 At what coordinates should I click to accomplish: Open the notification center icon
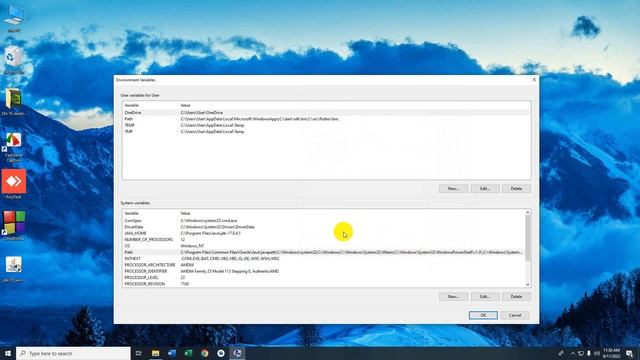[x=629, y=353]
